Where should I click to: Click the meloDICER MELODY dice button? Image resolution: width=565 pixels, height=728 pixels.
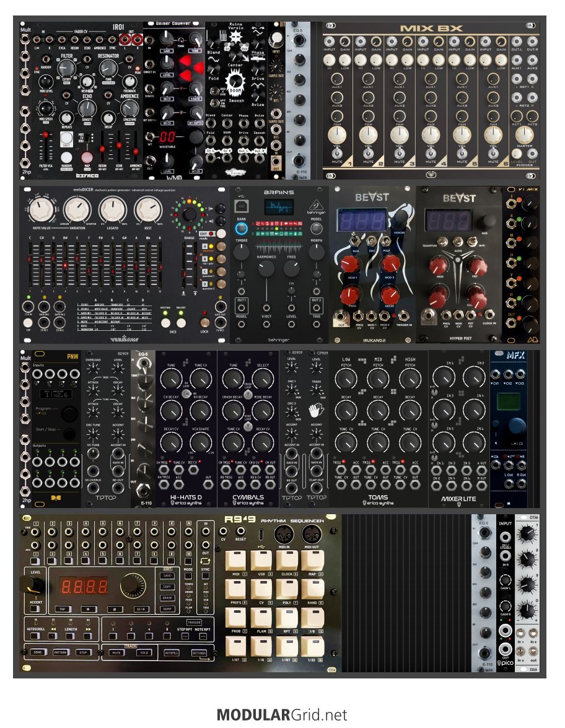[x=181, y=323]
